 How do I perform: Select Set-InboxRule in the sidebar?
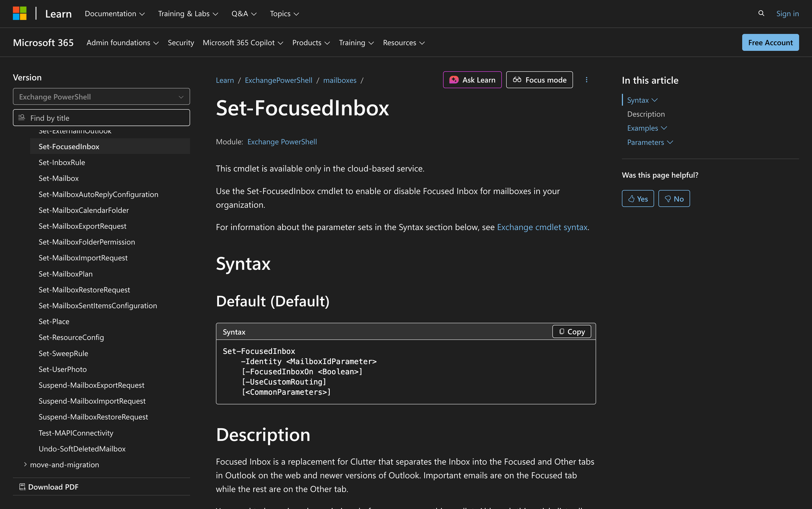62,162
